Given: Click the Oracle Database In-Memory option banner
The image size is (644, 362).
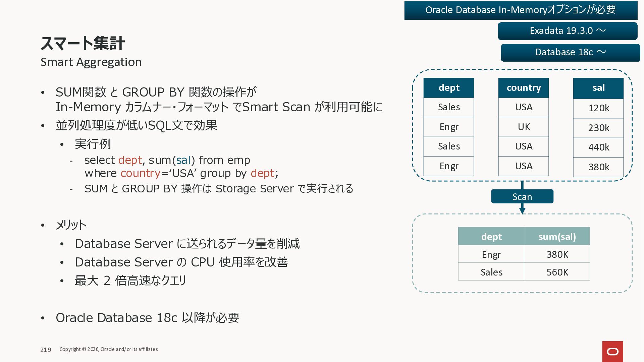Looking at the screenshot, I should (521, 10).
